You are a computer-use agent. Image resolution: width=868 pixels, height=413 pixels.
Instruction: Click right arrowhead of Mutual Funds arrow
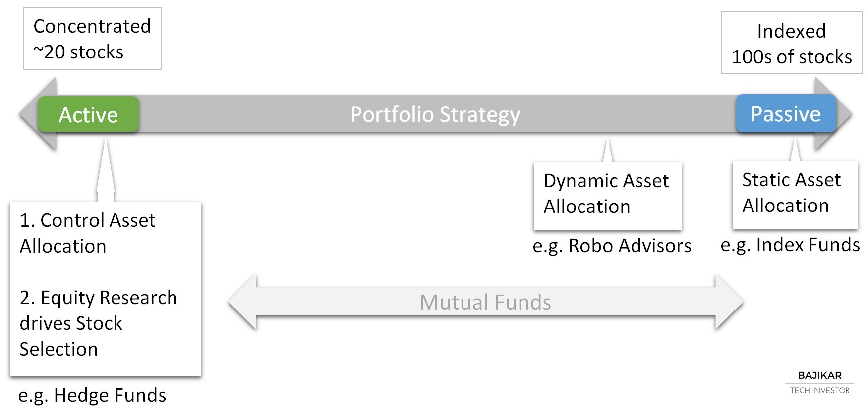pyautogui.click(x=729, y=302)
